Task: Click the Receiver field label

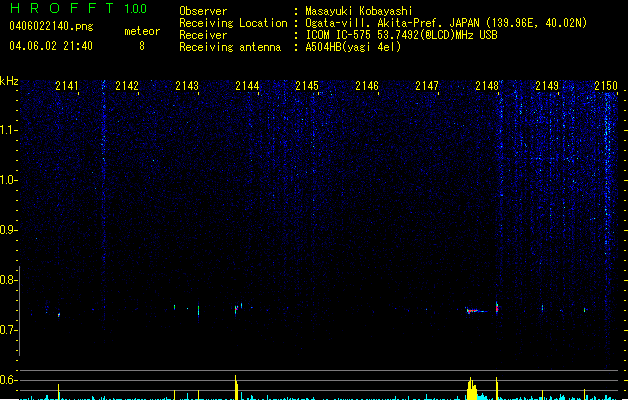Action: (203, 35)
